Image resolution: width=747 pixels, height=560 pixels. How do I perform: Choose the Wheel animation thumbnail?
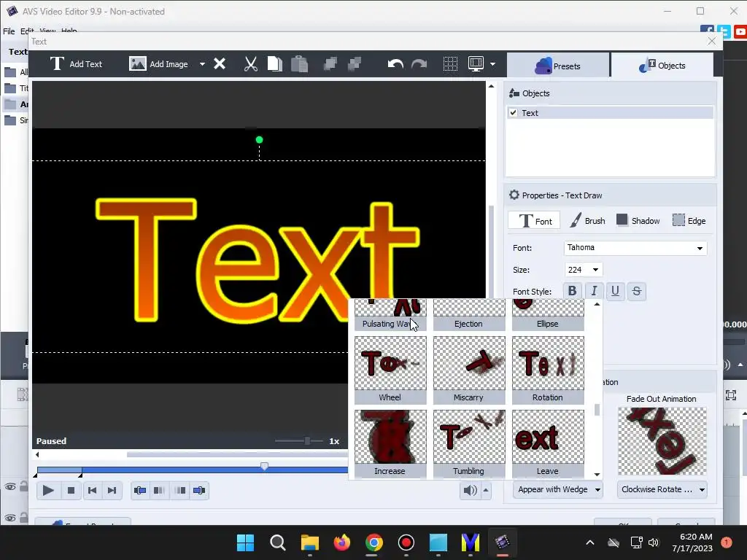[390, 370]
